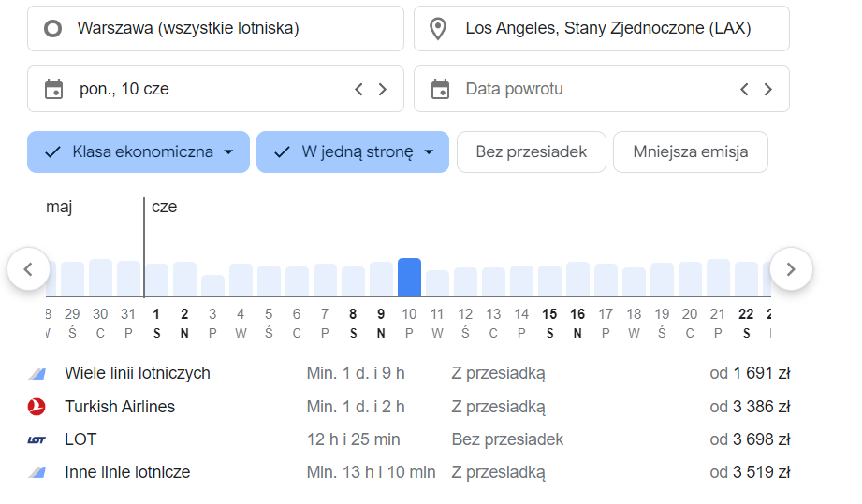Toggle the Bez przesiadek filter
The width and height of the screenshot is (862, 504).
pos(531,152)
